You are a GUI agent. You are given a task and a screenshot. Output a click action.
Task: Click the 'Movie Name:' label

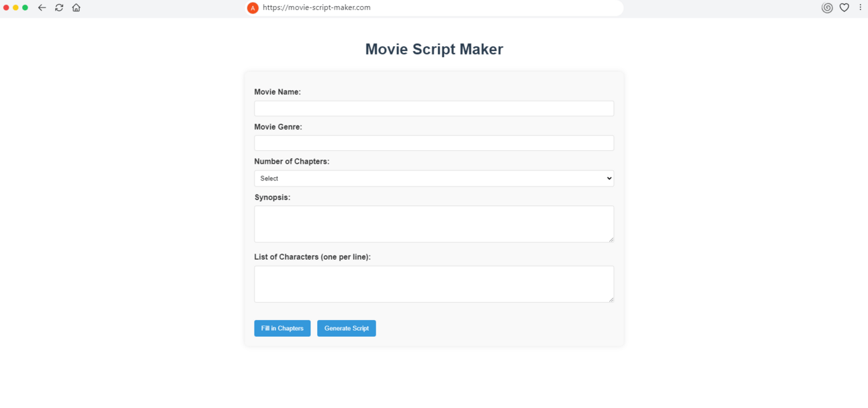click(277, 92)
